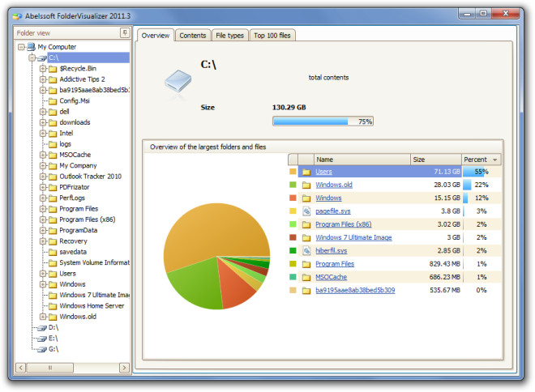
Task: Open the Windows.old link in list
Action: [334, 185]
